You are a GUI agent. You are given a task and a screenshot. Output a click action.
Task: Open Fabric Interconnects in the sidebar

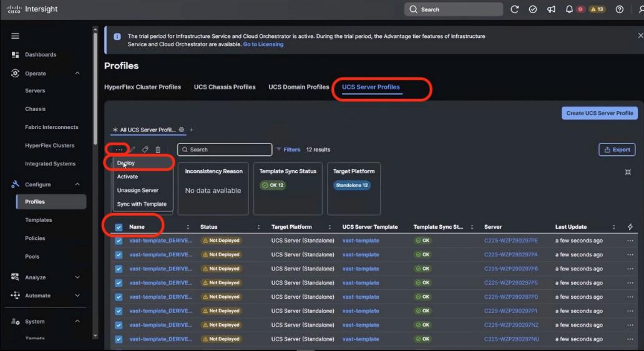pyautogui.click(x=51, y=127)
